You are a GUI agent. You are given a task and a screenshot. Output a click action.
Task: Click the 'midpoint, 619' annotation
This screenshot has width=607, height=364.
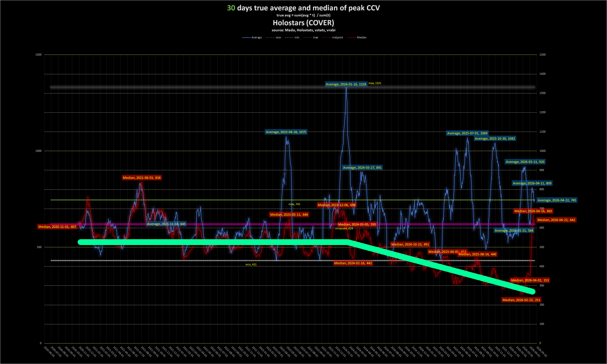coord(344,228)
